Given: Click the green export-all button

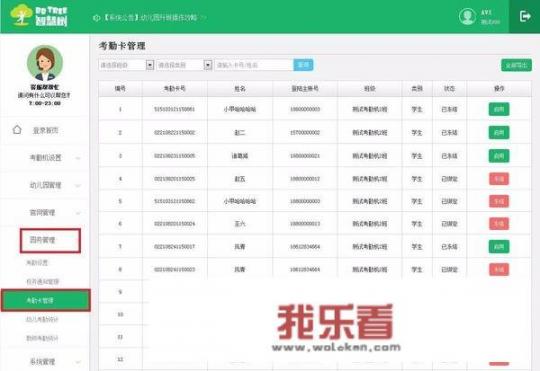Looking at the screenshot, I should coord(516,65).
